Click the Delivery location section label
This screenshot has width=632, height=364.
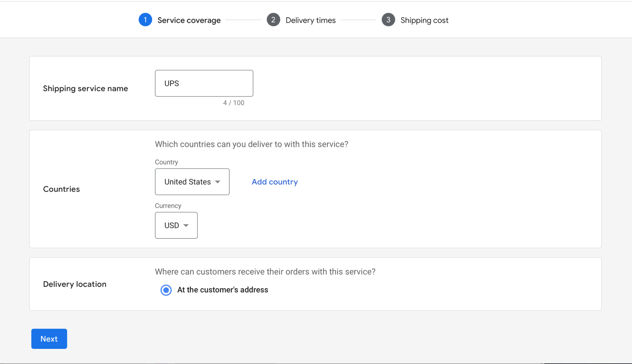(x=75, y=284)
